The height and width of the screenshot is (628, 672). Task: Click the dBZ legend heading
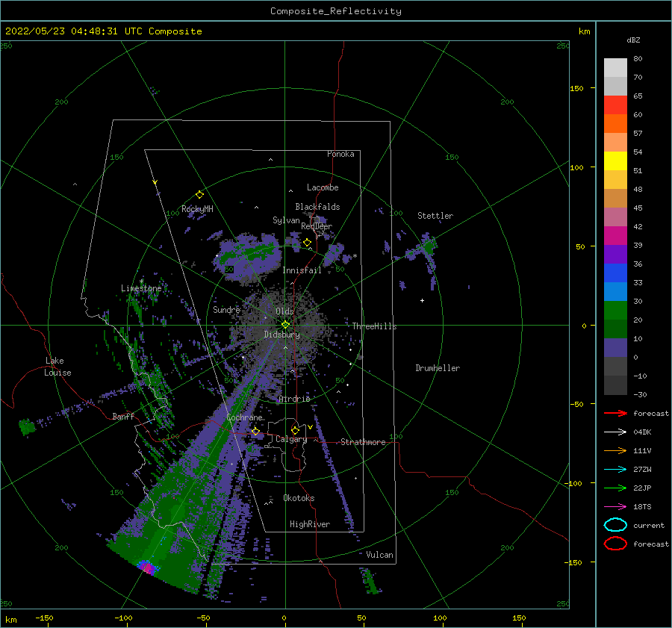[x=633, y=40]
